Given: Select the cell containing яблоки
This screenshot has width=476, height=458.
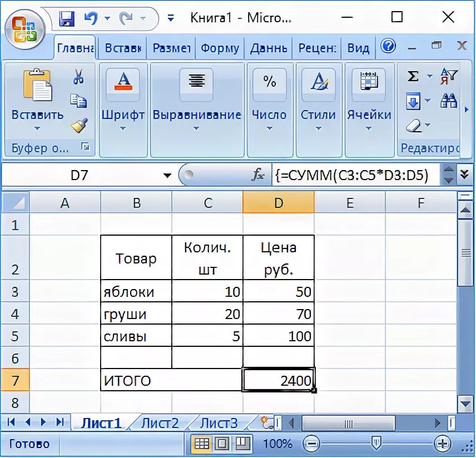Looking at the screenshot, I should click(x=136, y=291).
